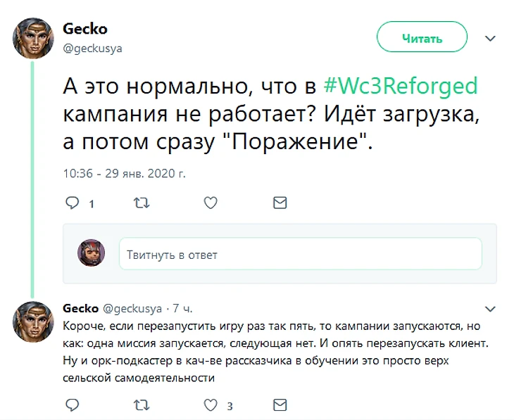Like the main tweet with heart icon

[x=210, y=203]
